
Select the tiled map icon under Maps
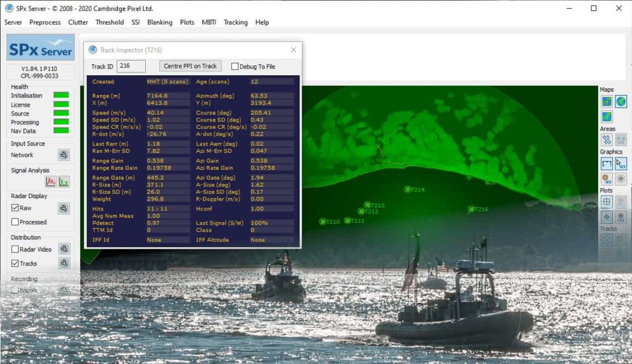pyautogui.click(x=607, y=102)
